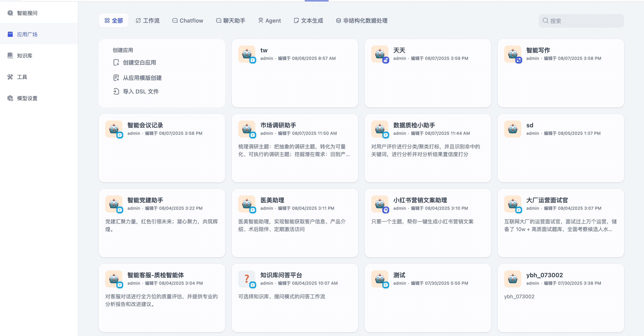Click the question-mark icon of 知识库问答平台
Image resolution: width=644 pixels, height=336 pixels.
pyautogui.click(x=247, y=279)
